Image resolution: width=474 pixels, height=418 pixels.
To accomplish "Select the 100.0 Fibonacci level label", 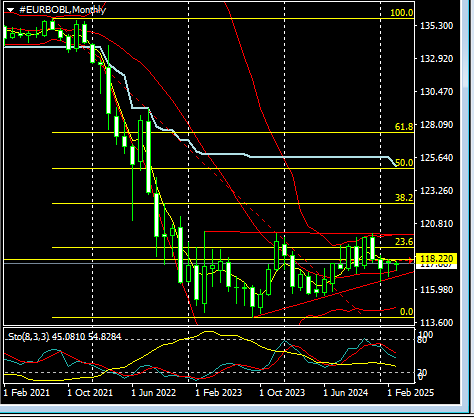I will pos(402,13).
